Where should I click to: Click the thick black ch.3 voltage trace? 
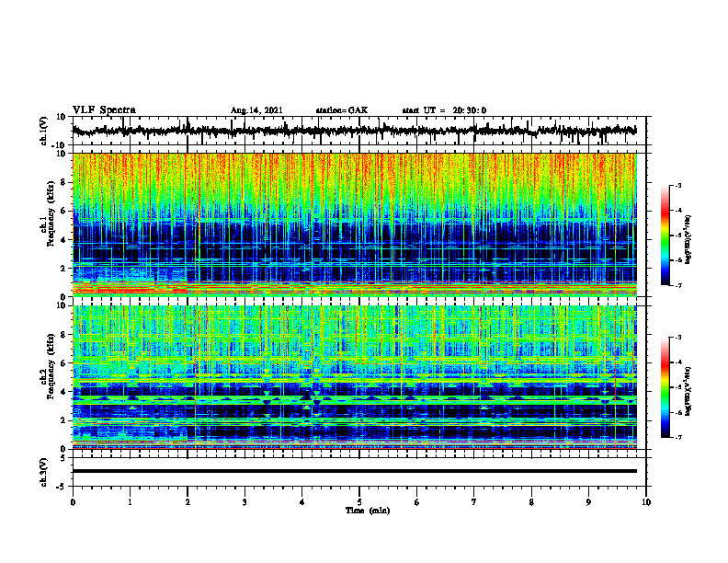pyautogui.click(x=354, y=471)
